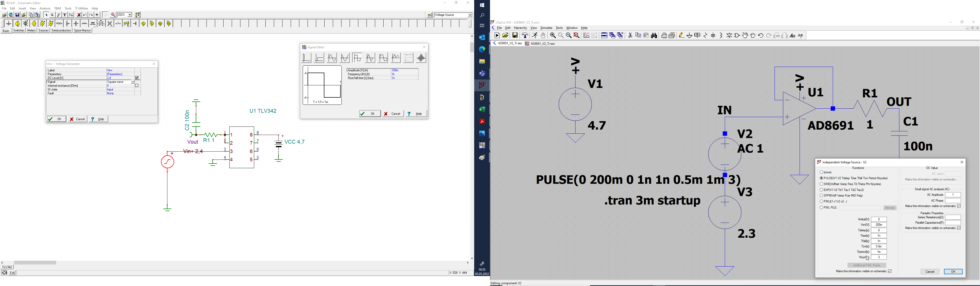Click the scissors cut icon in LTspice
Screen dimensions: 980x286
[x=630, y=36]
